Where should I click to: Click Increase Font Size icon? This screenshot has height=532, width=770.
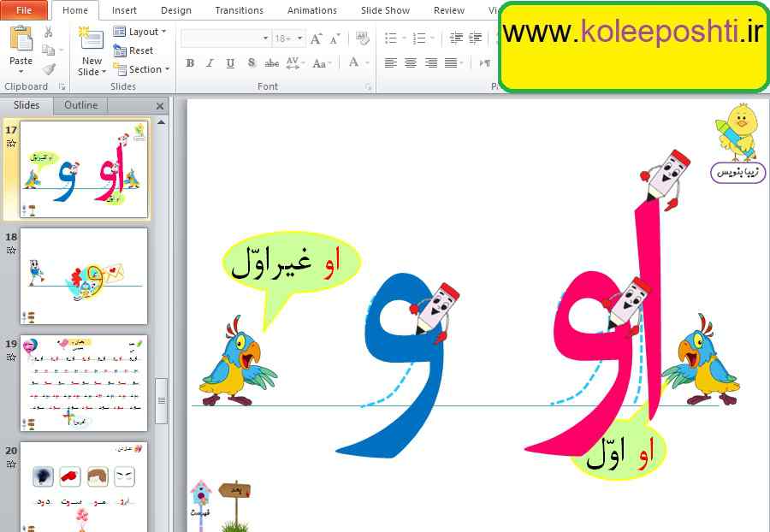pyautogui.click(x=317, y=38)
